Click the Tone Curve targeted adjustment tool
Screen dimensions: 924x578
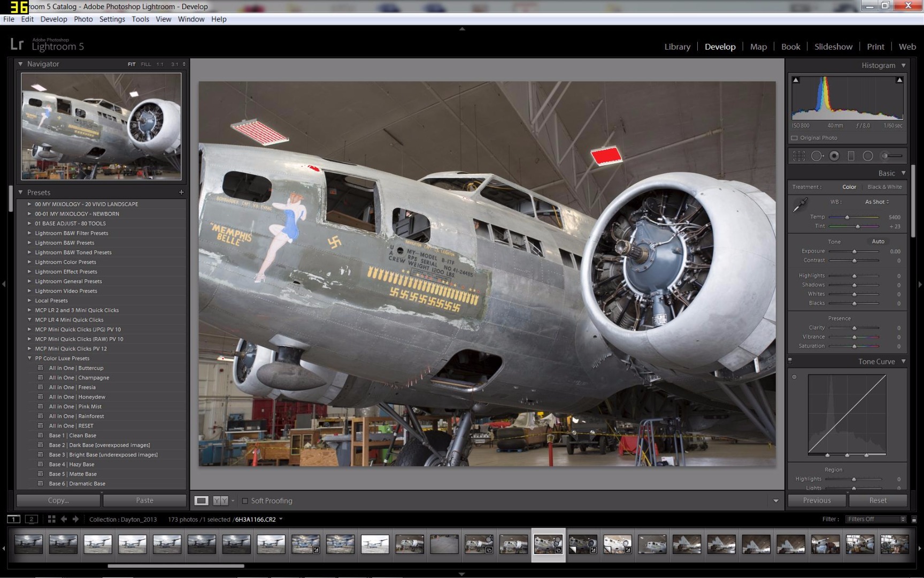pos(794,377)
